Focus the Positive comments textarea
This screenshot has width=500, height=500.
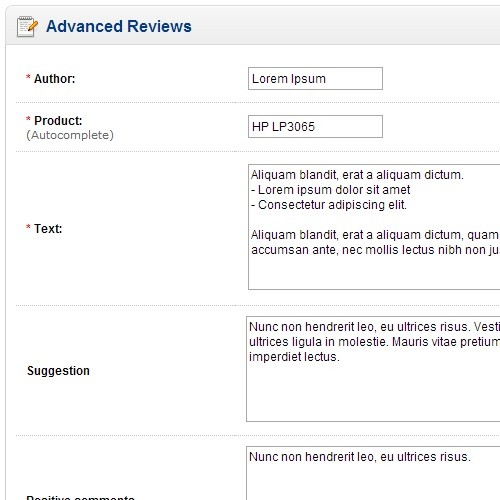click(x=373, y=473)
